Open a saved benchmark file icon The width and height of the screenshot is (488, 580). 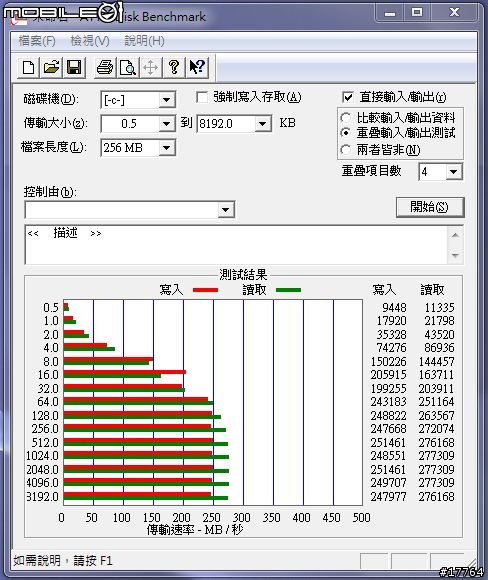pos(51,68)
